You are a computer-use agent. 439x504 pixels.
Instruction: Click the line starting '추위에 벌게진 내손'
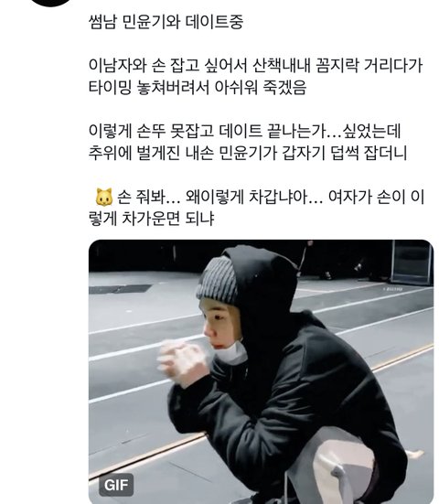point(248,153)
